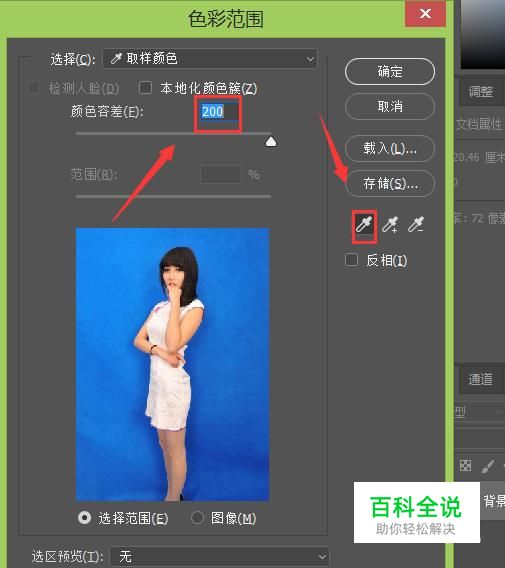Viewport: 505px width, 568px height.
Task: Click the brush lock icon in layers panel
Action: (488, 466)
